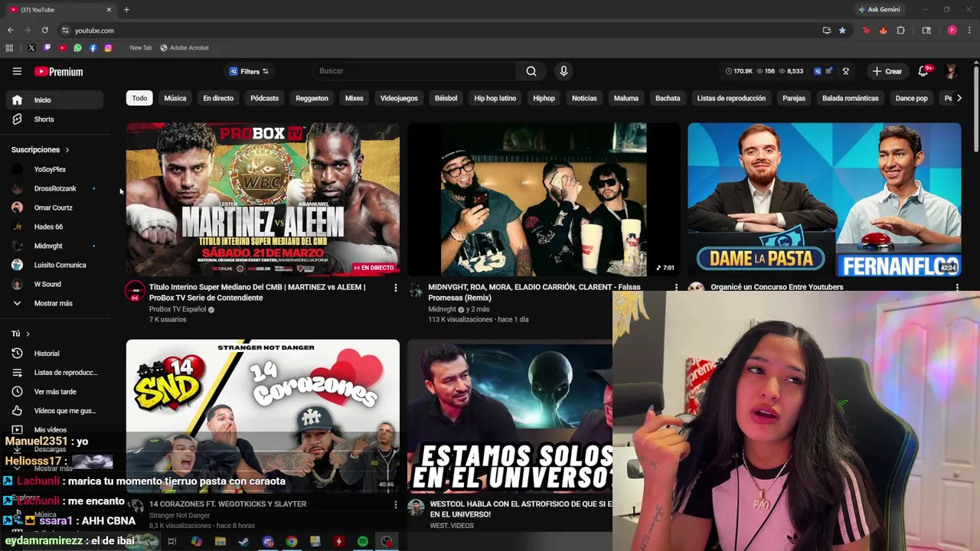
Task: Open Chrome from the taskbar
Action: click(x=292, y=541)
